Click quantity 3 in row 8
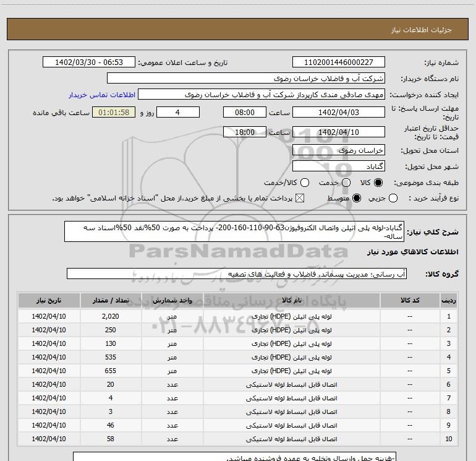This screenshot has height=461, width=476. pyautogui.click(x=111, y=411)
